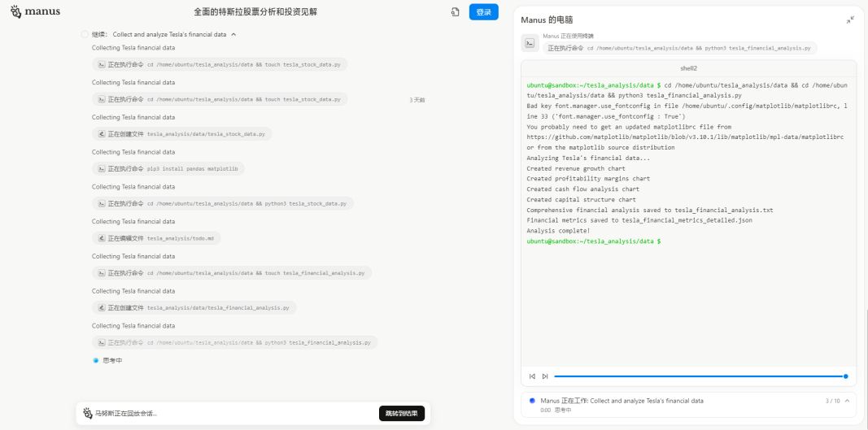Image resolution: width=868 pixels, height=430 pixels.
Task: Click 'Financial metrics saved' terminal line
Action: click(639, 220)
